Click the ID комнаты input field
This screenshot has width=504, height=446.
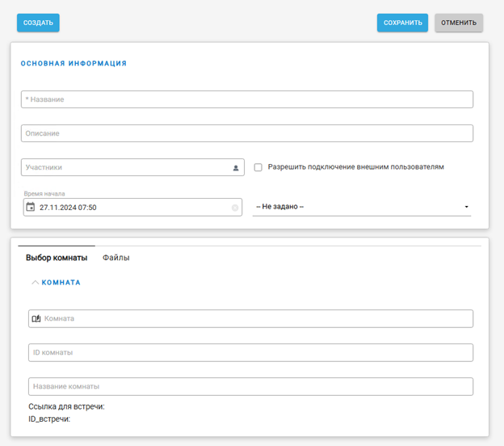coord(250,352)
